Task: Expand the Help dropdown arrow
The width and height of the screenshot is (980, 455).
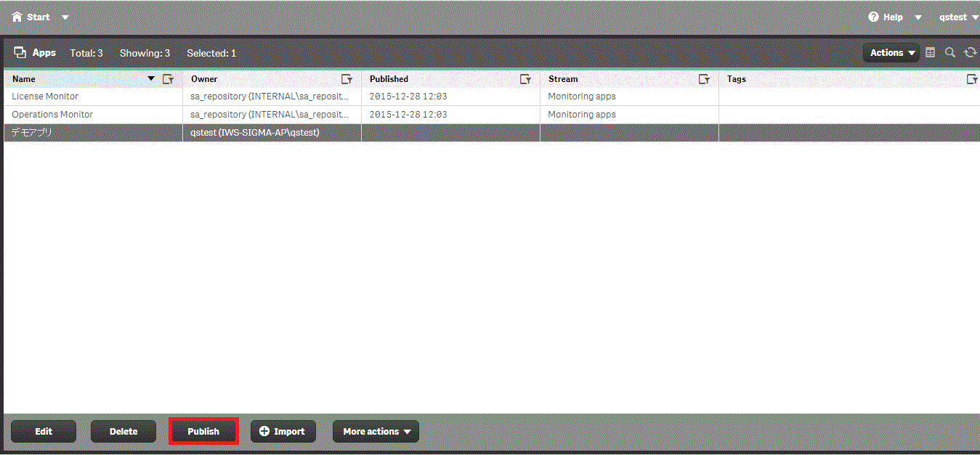Action: coord(918,17)
